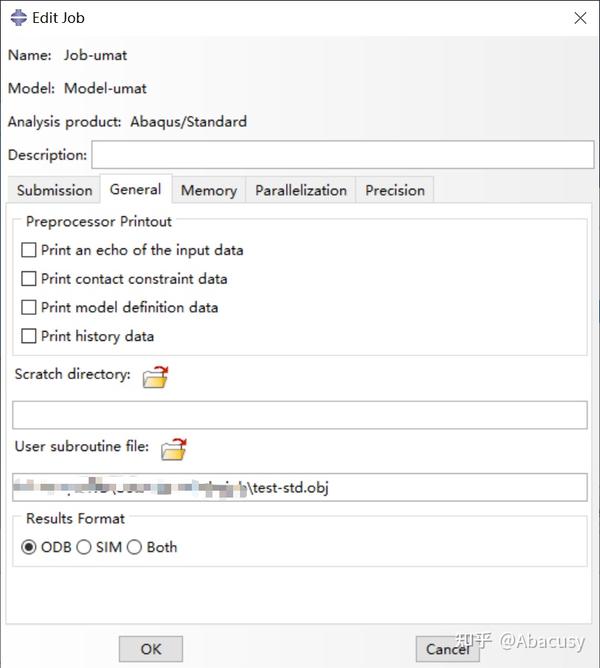The image size is (600, 668).
Task: Select the General tab
Action: tap(135, 189)
